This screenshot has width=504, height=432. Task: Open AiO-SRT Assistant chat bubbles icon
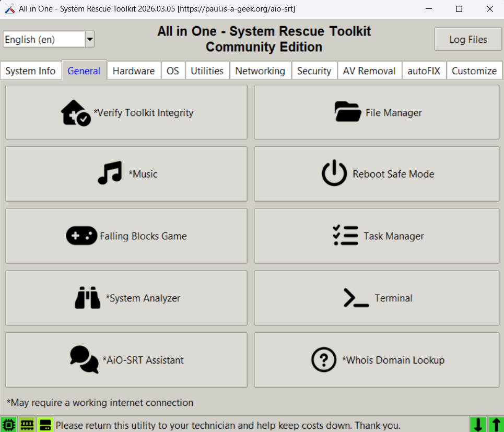(x=84, y=360)
